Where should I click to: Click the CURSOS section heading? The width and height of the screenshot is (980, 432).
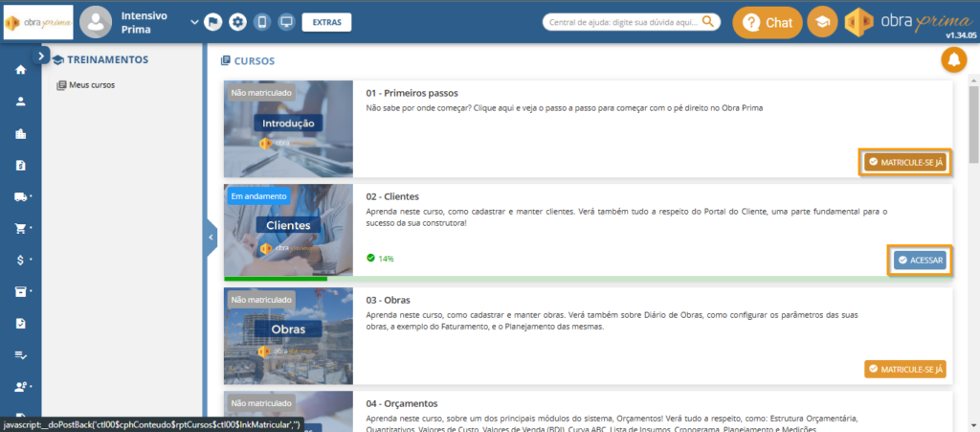255,61
